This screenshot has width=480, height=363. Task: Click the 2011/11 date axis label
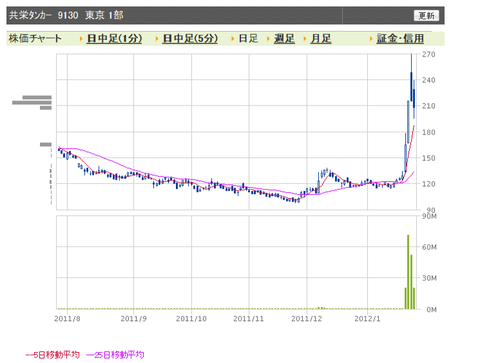(x=249, y=319)
